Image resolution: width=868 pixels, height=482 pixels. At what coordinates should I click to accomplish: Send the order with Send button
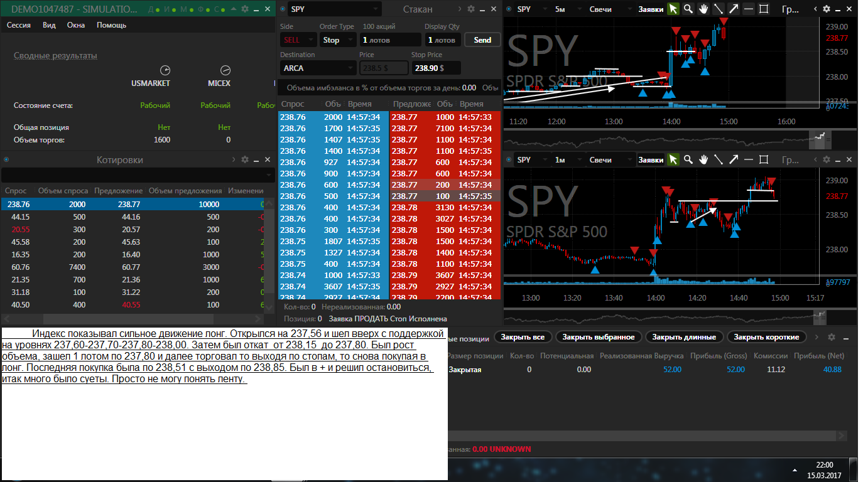[x=482, y=40]
